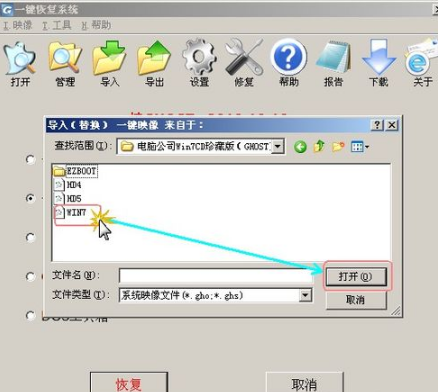Click the 帮助 question mark toolbar icon
Viewport: 438px width, 392px height.
tap(289, 64)
